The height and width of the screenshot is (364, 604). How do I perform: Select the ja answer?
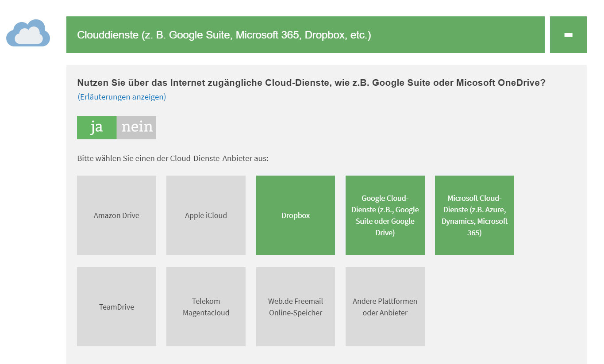(97, 127)
